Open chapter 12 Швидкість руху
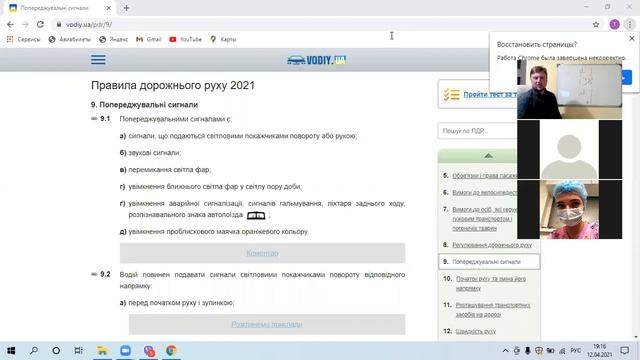The height and width of the screenshot is (360, 640). click(x=476, y=331)
